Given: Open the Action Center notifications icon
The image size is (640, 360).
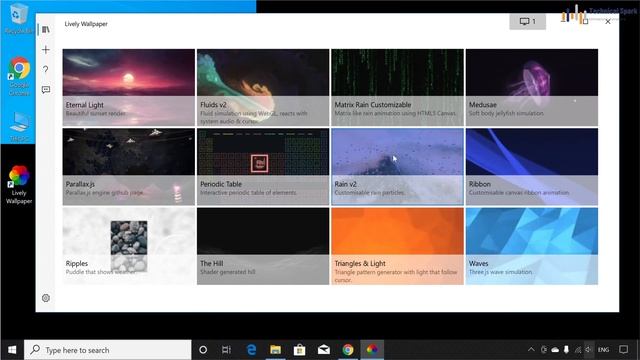Looking at the screenshot, I should pyautogui.click(x=623, y=349).
